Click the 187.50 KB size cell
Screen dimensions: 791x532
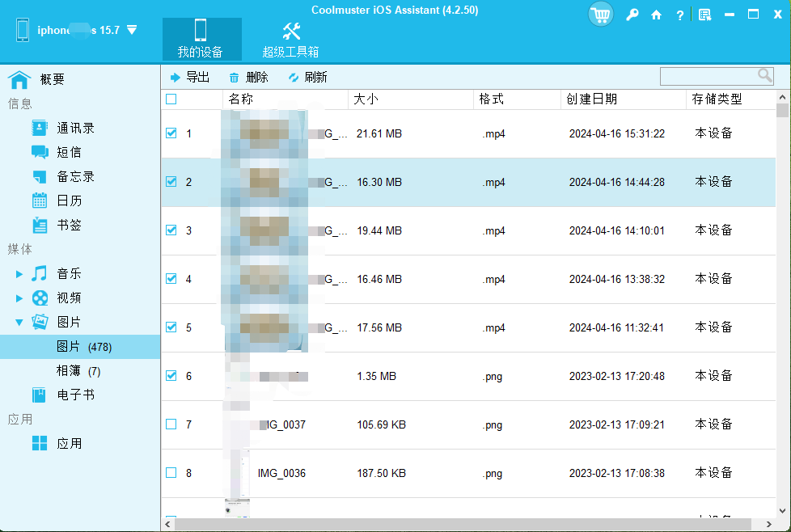coord(382,473)
